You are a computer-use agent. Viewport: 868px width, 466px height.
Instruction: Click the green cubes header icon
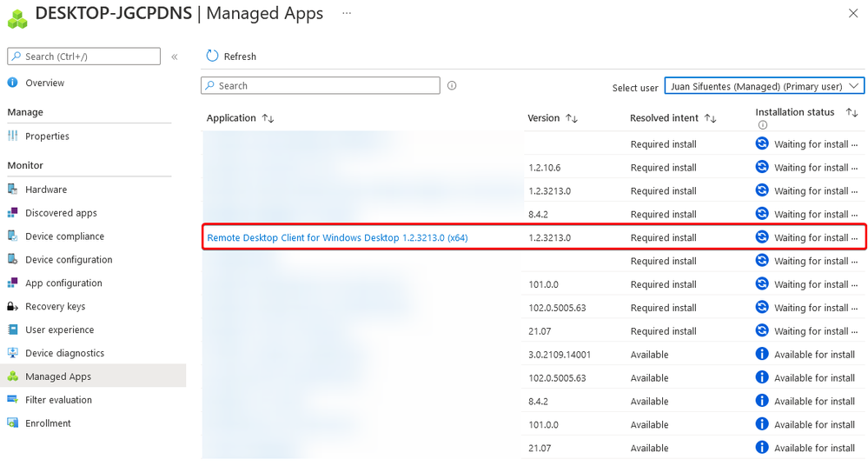point(17,19)
